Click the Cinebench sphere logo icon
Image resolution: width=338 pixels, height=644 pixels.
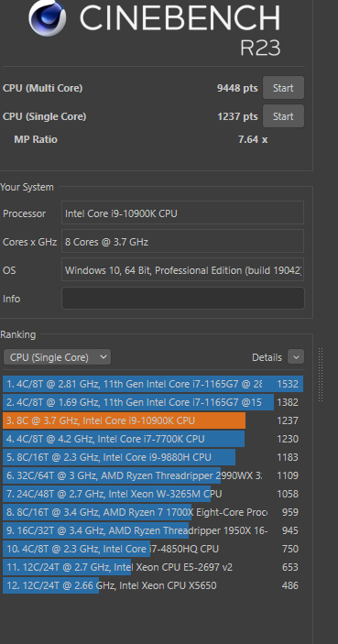coord(48,17)
